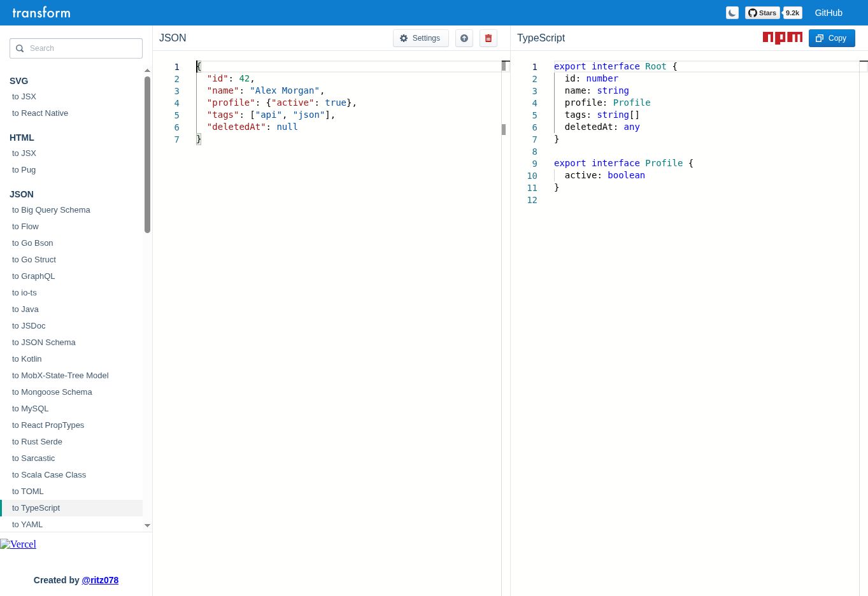The image size is (868, 596).
Task: Select the active to TypeScript item
Action: click(x=71, y=508)
